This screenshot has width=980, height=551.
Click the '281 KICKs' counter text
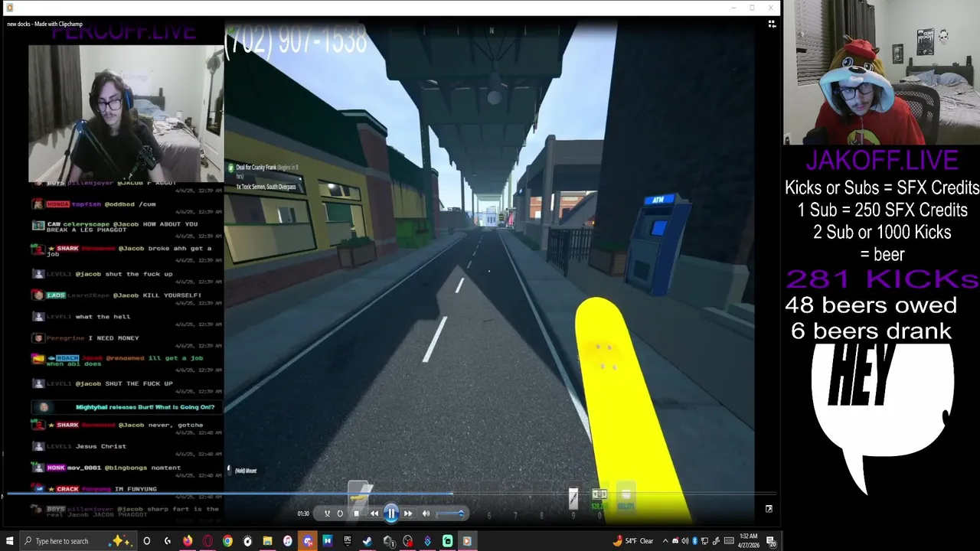882,279
